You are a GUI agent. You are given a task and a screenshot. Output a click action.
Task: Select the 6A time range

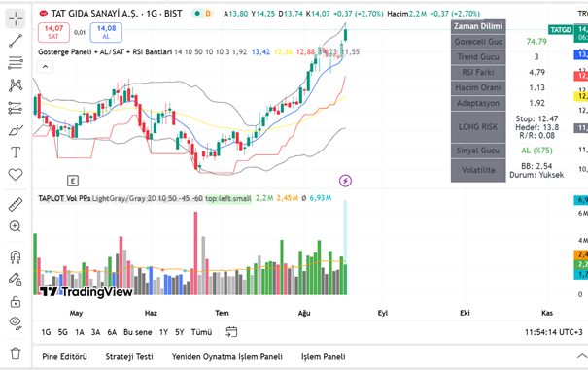[x=112, y=332]
